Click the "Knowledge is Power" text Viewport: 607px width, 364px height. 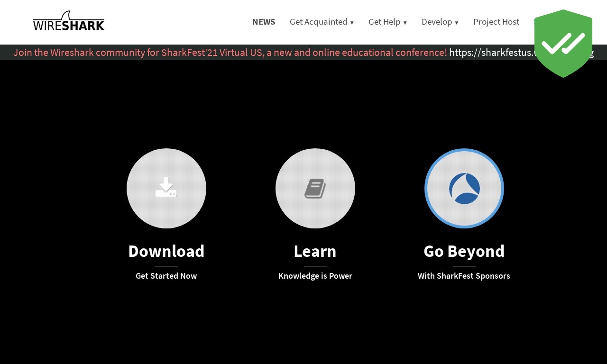[315, 276]
